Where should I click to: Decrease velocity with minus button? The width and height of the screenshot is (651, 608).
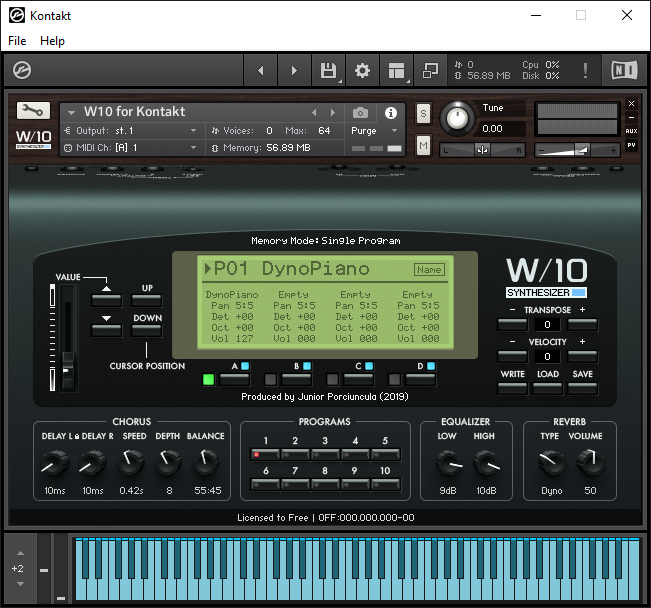512,356
